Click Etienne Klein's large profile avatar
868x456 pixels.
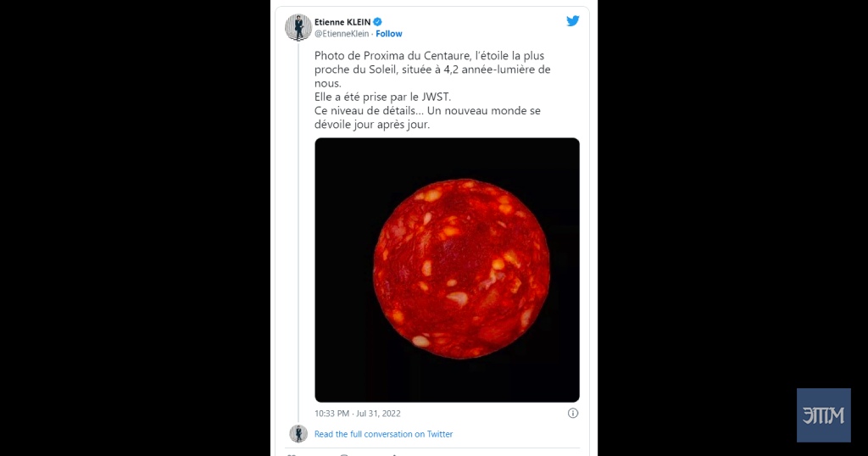[298, 27]
